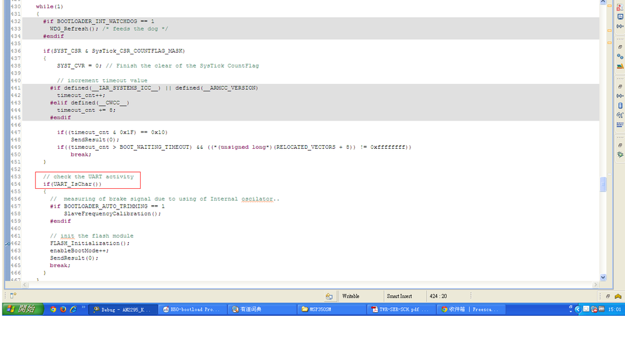
Task: Click the Smart Insert status field
Action: pyautogui.click(x=399, y=296)
